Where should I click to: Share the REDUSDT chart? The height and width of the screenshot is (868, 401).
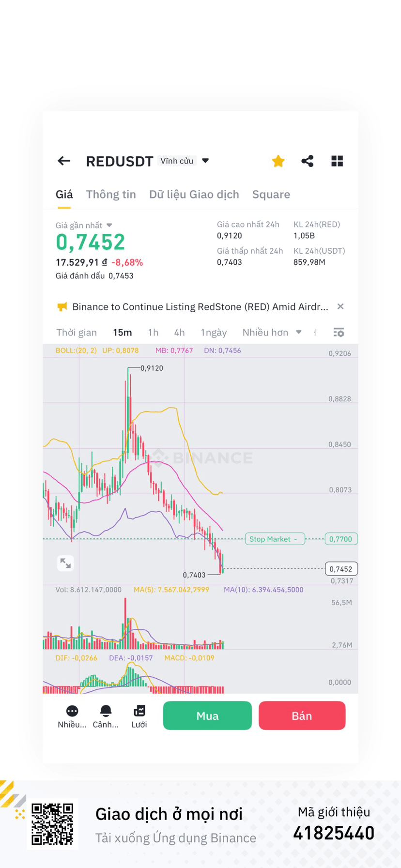[x=308, y=161]
